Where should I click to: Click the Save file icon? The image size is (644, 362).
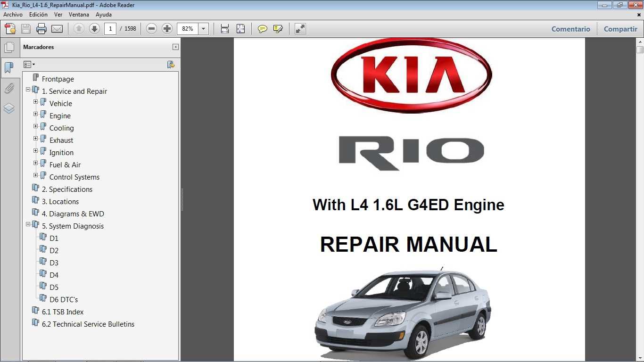tap(26, 29)
